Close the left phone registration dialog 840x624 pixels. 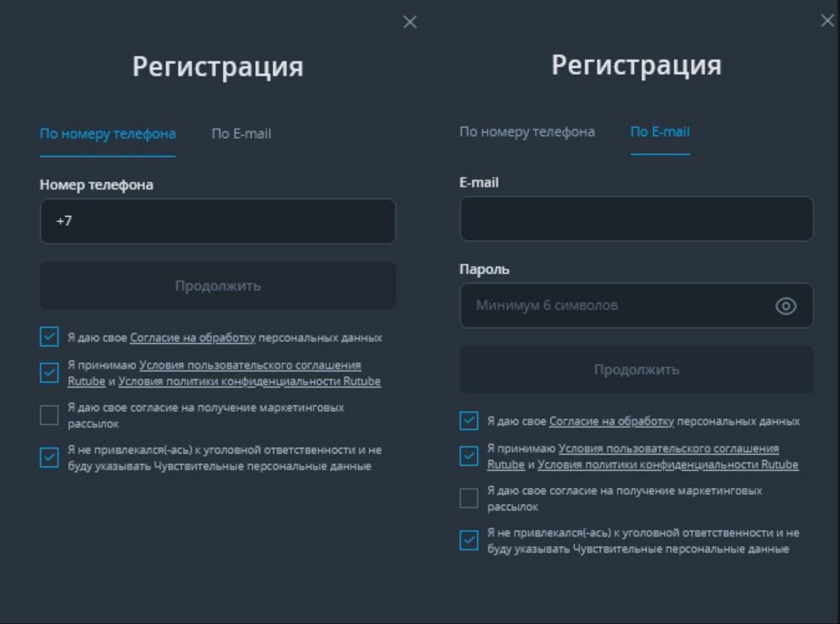coord(410,22)
